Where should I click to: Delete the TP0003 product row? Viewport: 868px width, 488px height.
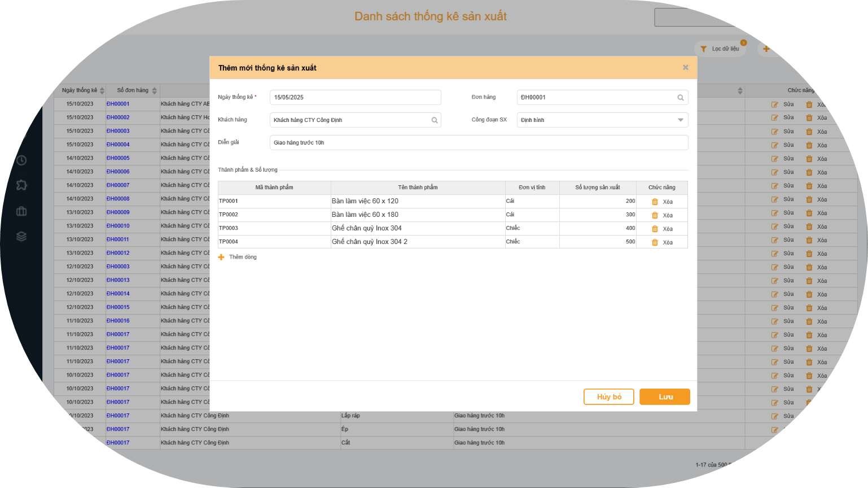coord(662,229)
